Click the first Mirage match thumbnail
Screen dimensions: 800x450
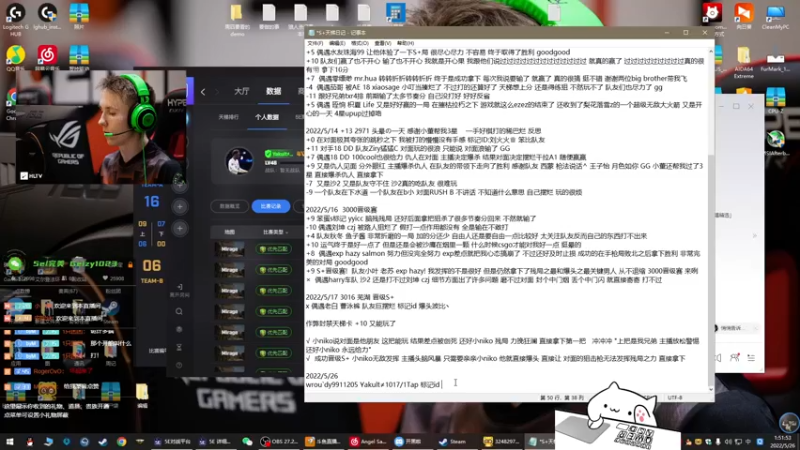[229, 249]
